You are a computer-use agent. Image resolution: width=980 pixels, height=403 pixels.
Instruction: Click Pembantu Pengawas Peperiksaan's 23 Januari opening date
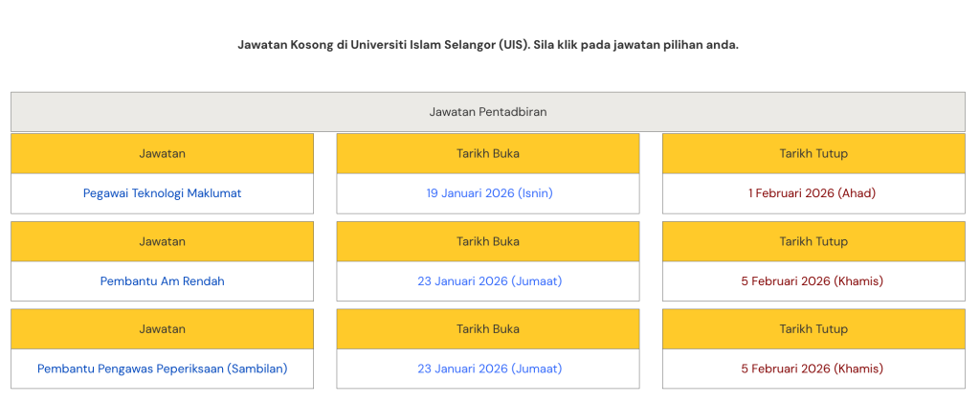pyautogui.click(x=489, y=369)
